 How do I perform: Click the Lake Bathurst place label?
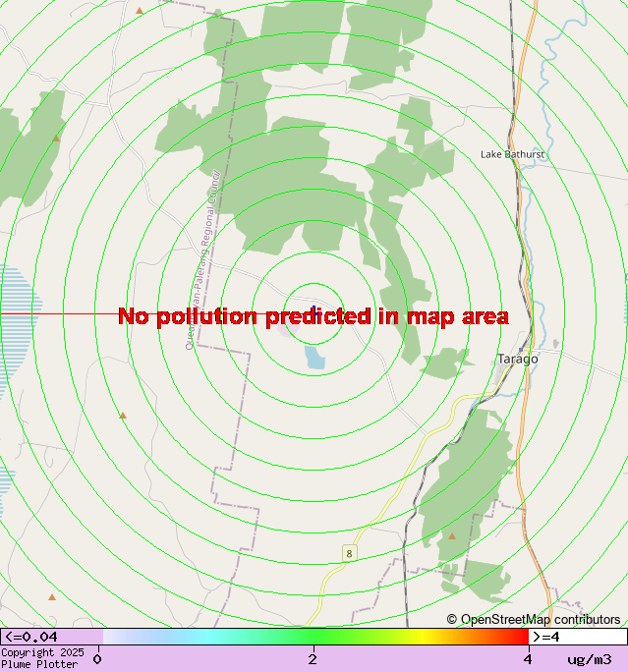coord(512,154)
